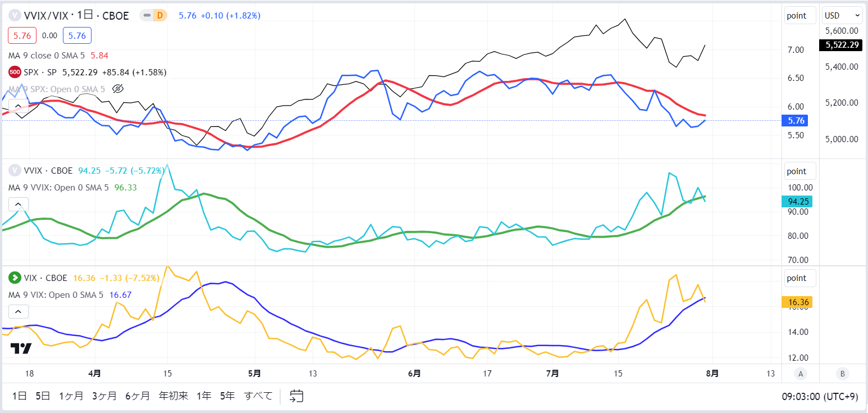Viewport: 868px width, 413px height.
Task: Select the 5年 time range
Action: [x=227, y=396]
